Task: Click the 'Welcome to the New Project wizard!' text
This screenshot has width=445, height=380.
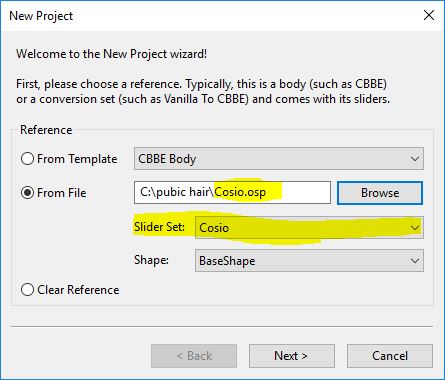Action: (x=112, y=54)
